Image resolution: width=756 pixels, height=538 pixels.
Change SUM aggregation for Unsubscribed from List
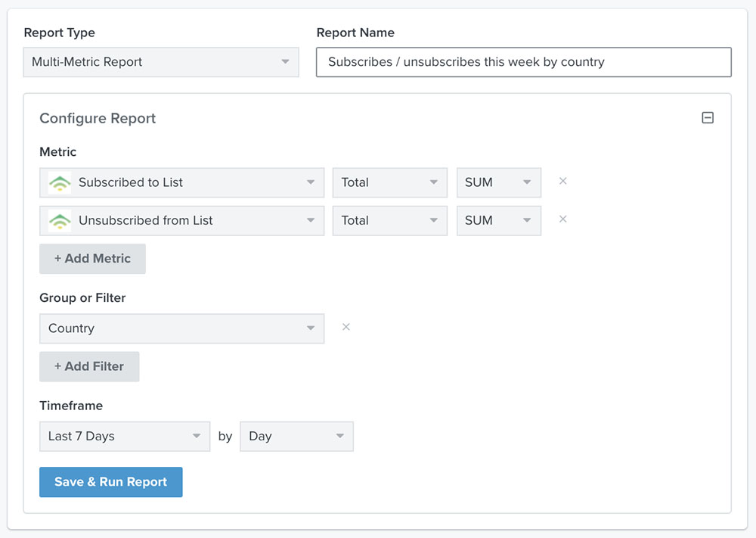[498, 220]
